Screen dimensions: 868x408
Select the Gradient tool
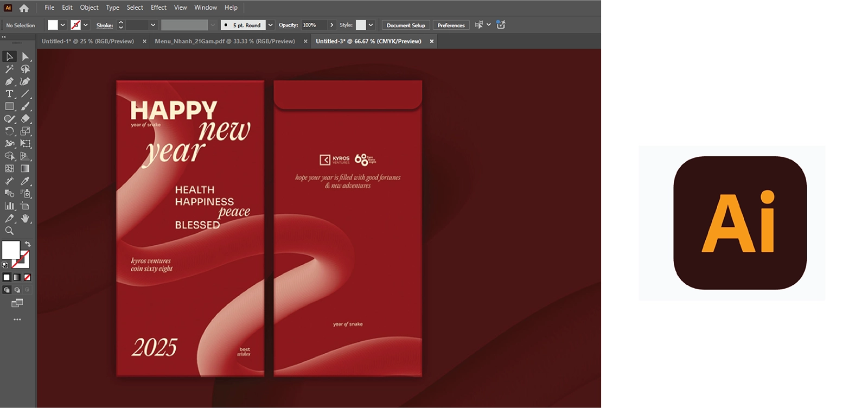(x=25, y=169)
